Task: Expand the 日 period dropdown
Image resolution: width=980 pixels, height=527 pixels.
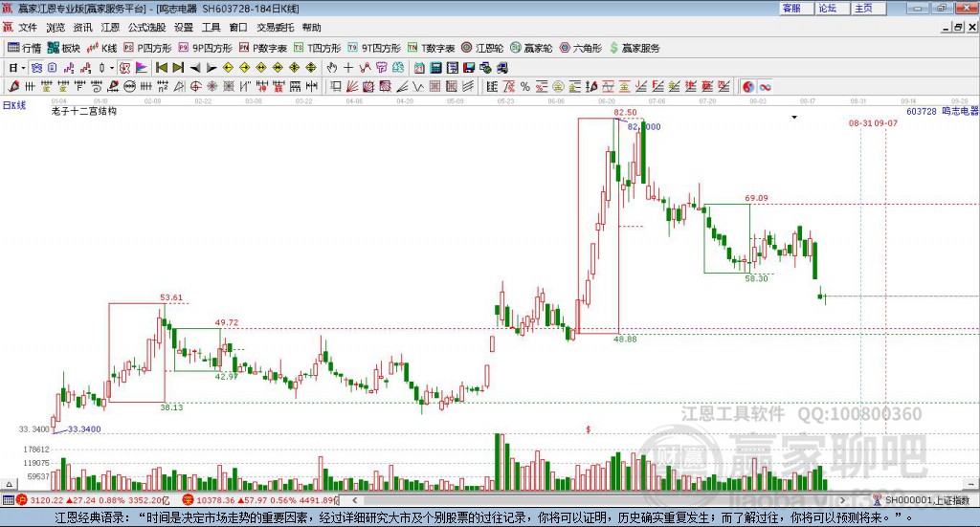Action: [23, 68]
